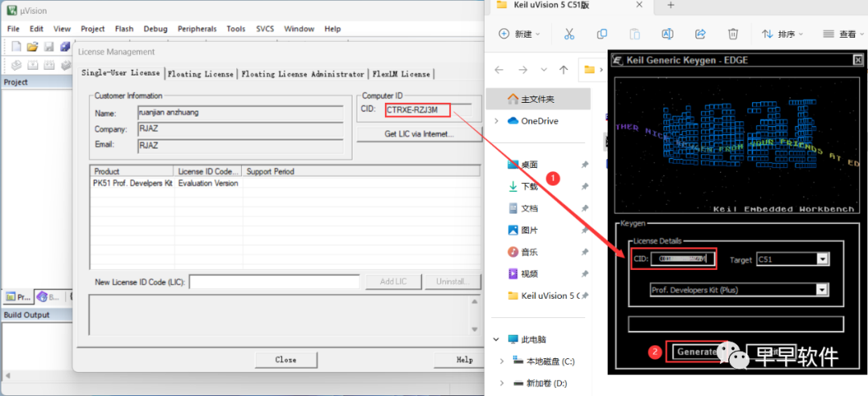The height and width of the screenshot is (396, 868).
Task: Select the Single-User License tab
Action: [x=121, y=72]
